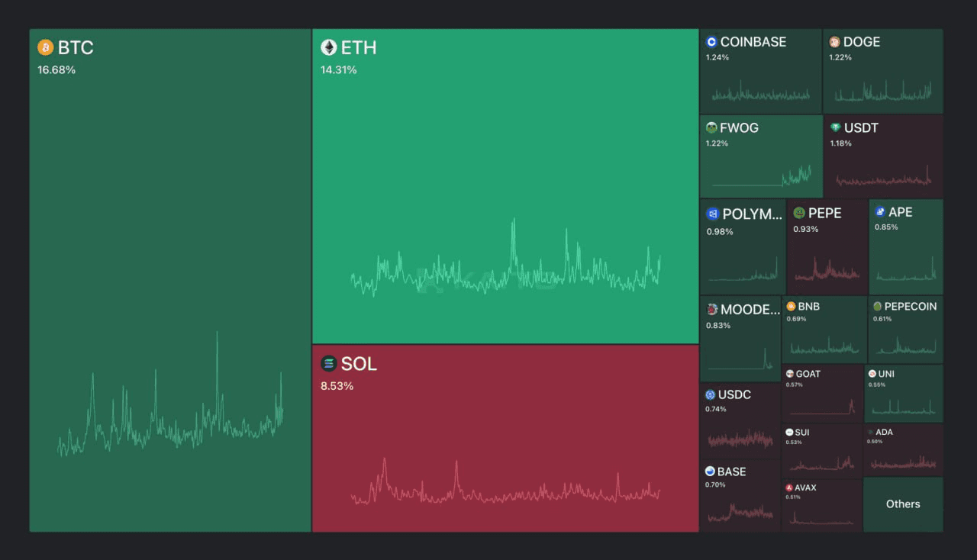Click the USDC red sparkline chart
The height and width of the screenshot is (560, 977).
tap(740, 439)
